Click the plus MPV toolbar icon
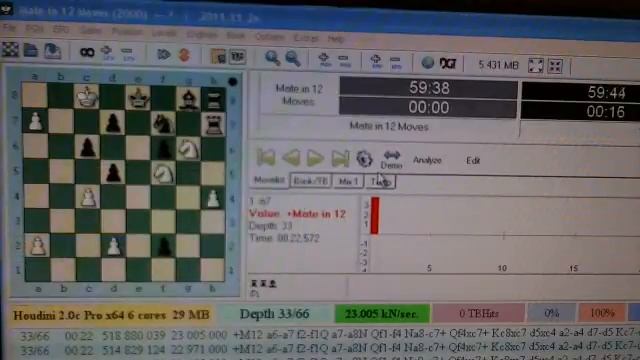Viewport: 640px width, 360px height. pyautogui.click(x=107, y=53)
